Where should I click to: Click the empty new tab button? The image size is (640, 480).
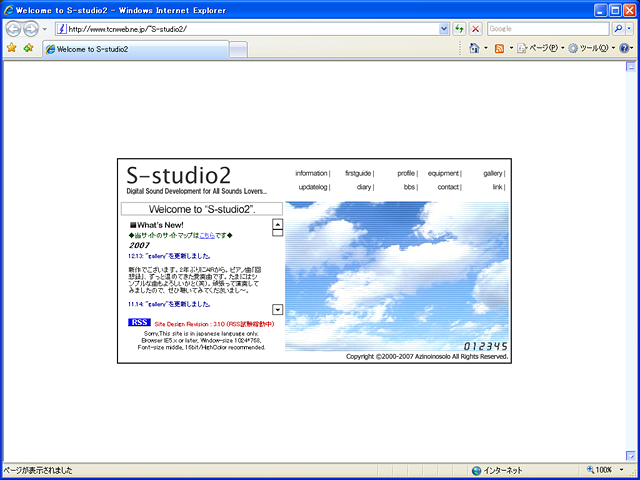(239, 49)
